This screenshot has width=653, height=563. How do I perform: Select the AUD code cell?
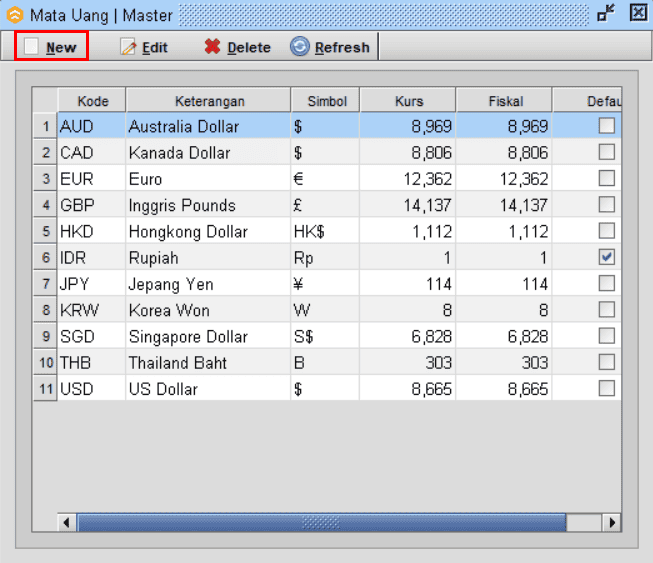tap(92, 126)
